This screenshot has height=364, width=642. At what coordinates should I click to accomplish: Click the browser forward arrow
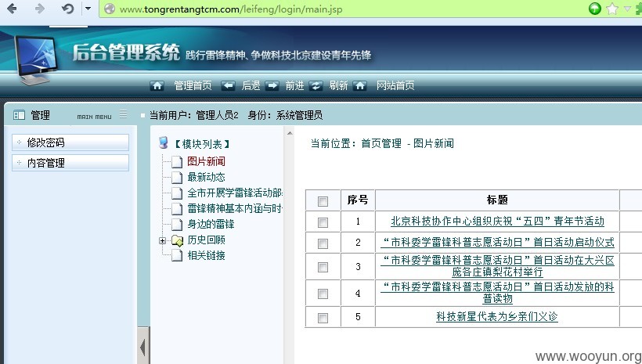pyautogui.click(x=40, y=9)
